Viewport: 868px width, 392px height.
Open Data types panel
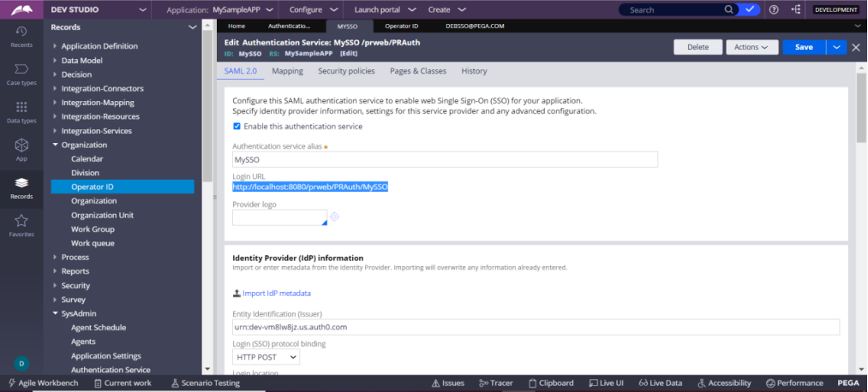coord(21,112)
